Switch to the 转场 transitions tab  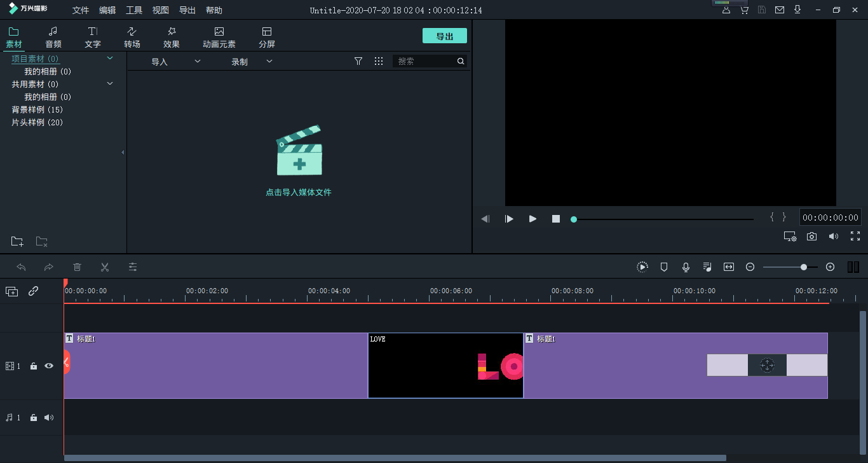(x=132, y=38)
